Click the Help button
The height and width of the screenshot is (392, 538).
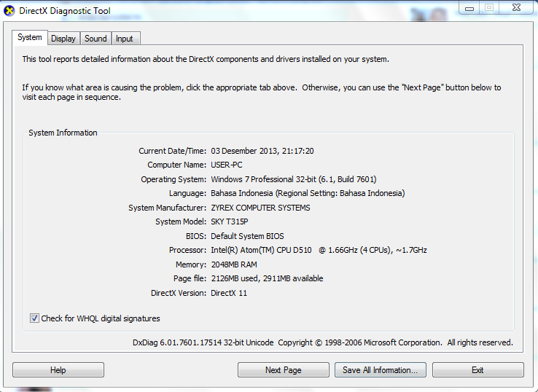(x=58, y=370)
